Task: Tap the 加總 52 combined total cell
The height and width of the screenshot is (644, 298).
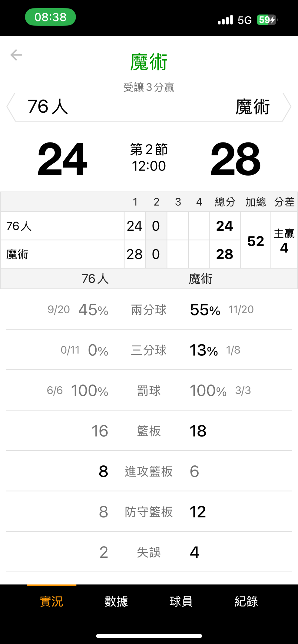Action: tap(256, 241)
